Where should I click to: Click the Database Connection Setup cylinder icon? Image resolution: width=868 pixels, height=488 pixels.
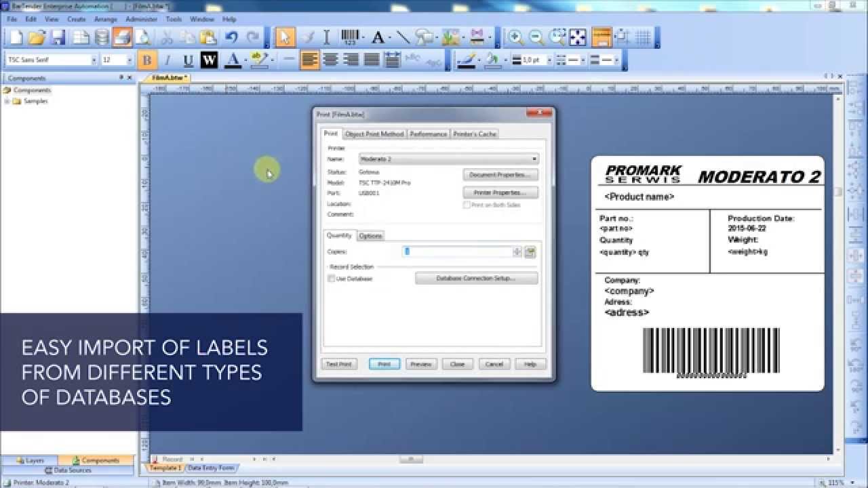(102, 37)
